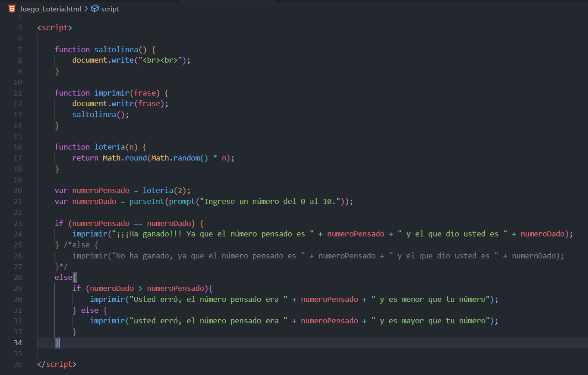Image resolution: width=588 pixels, height=375 pixels.
Task: Click the else keyword on line 28
Action: click(64, 277)
